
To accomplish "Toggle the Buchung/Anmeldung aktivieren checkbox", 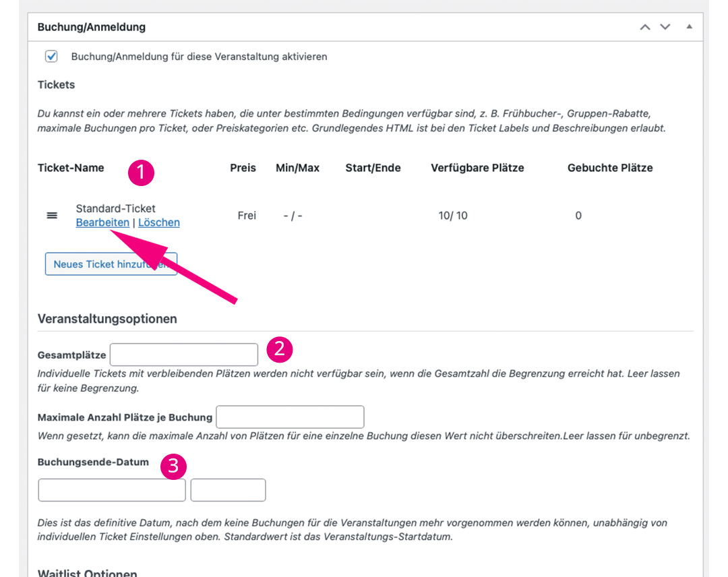I will [x=51, y=57].
